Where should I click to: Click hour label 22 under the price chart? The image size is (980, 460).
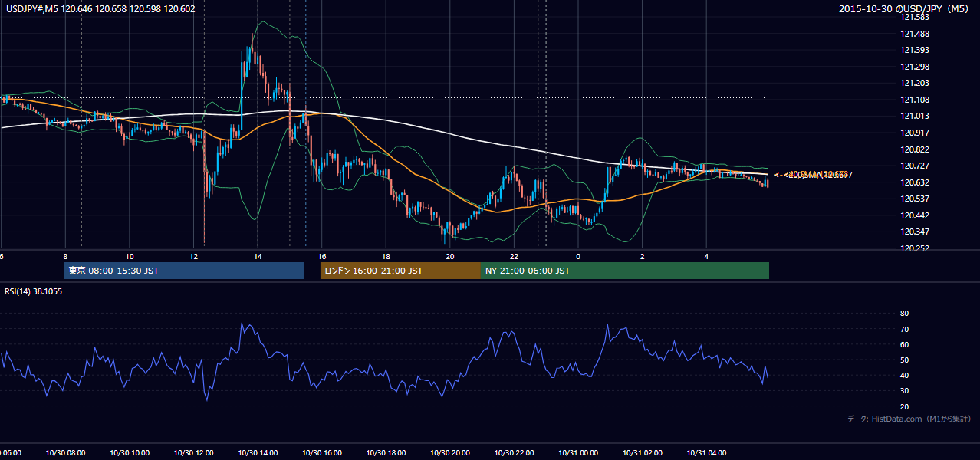pos(514,256)
